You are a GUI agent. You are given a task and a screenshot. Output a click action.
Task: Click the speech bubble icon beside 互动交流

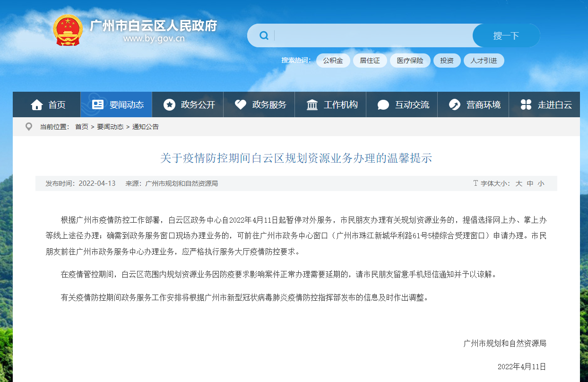point(383,105)
